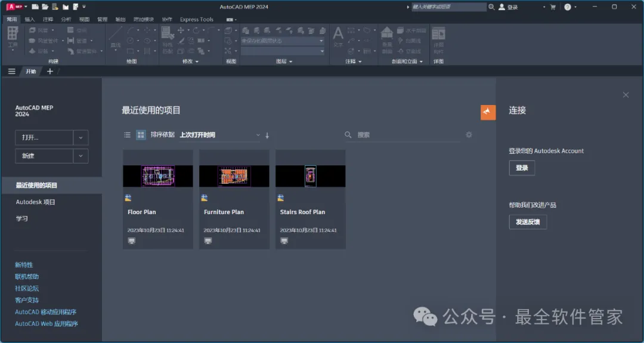Viewport: 644px width, 343px height.
Task: Open the 输出 ribbon tab
Action: [x=120, y=19]
